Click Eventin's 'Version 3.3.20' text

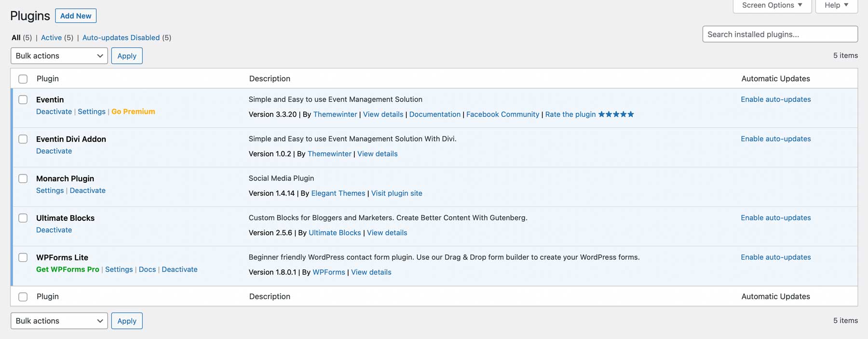tap(272, 114)
